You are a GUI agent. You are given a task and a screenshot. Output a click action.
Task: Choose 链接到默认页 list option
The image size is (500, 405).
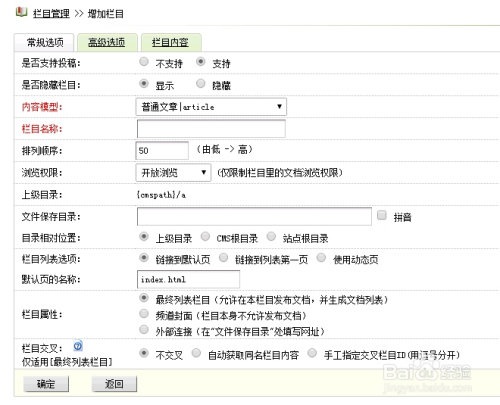coord(144,258)
